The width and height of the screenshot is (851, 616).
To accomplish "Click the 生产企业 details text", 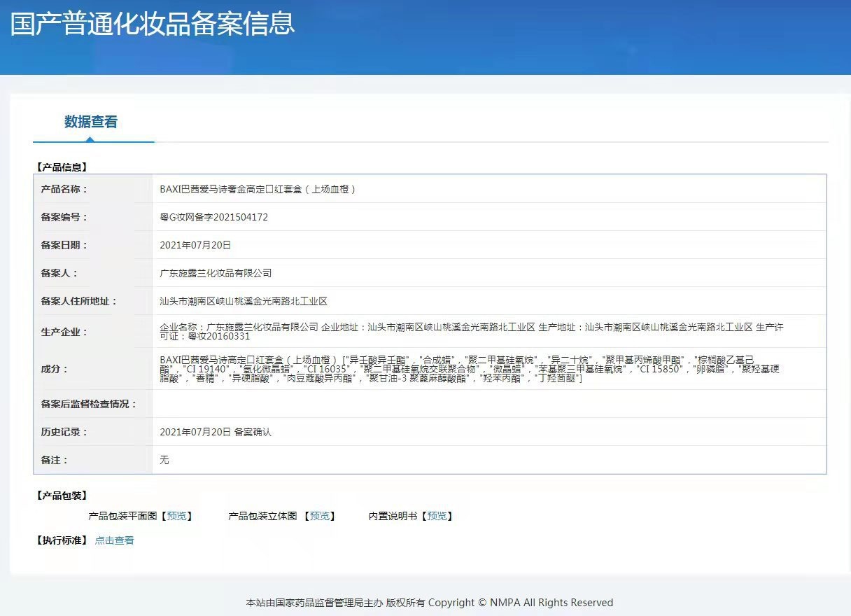I will [x=472, y=332].
